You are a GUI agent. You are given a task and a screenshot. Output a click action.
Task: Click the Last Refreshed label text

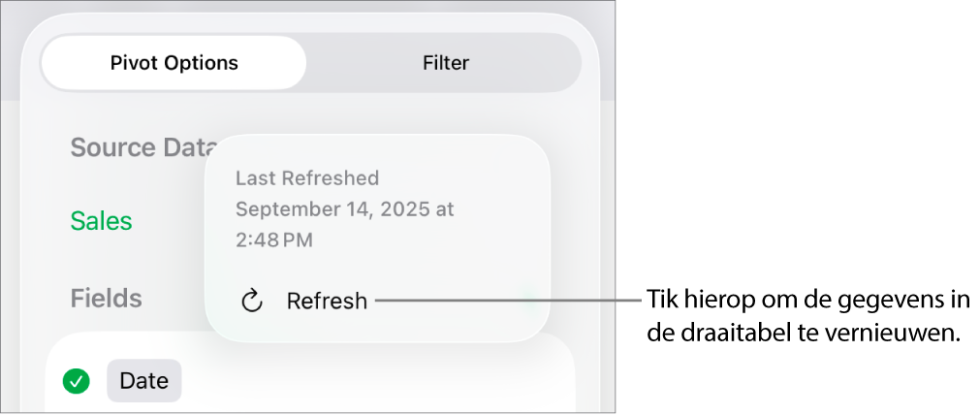[307, 178]
